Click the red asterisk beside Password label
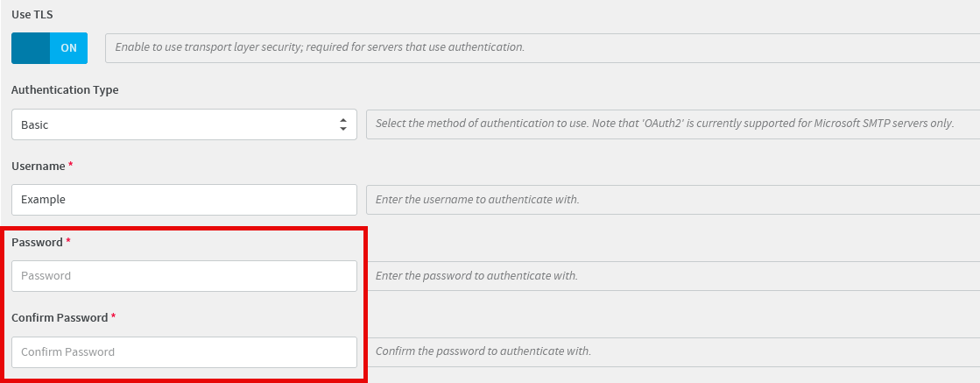The height and width of the screenshot is (383, 980). [x=68, y=241]
